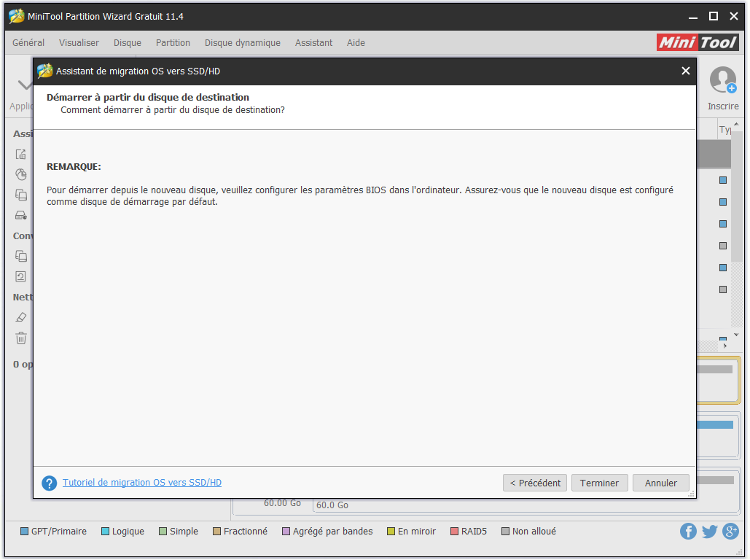Open the Visualiser menu
This screenshot has height=560, width=750.
(79, 42)
